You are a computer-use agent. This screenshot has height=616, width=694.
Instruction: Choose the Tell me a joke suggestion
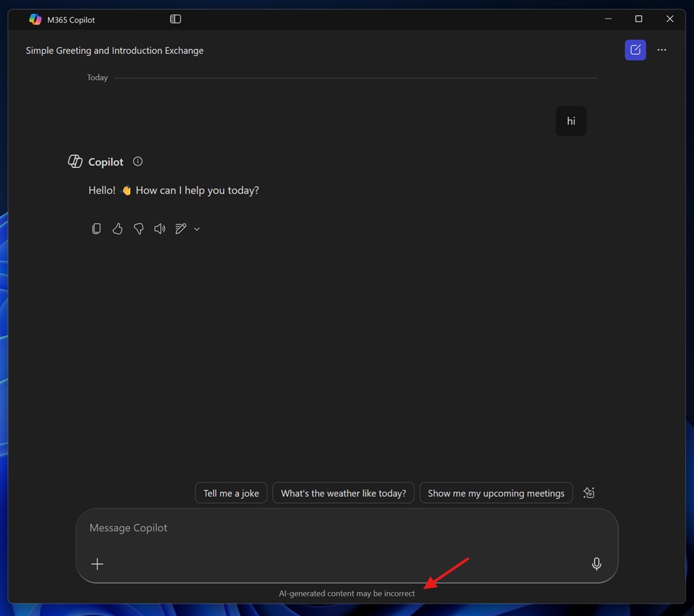tap(231, 492)
